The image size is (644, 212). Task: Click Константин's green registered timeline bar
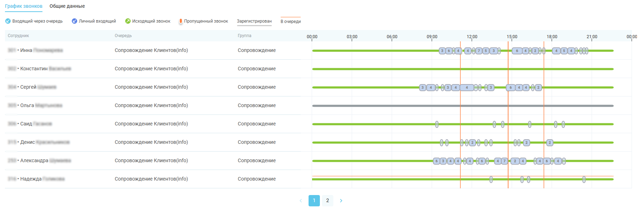(389, 69)
